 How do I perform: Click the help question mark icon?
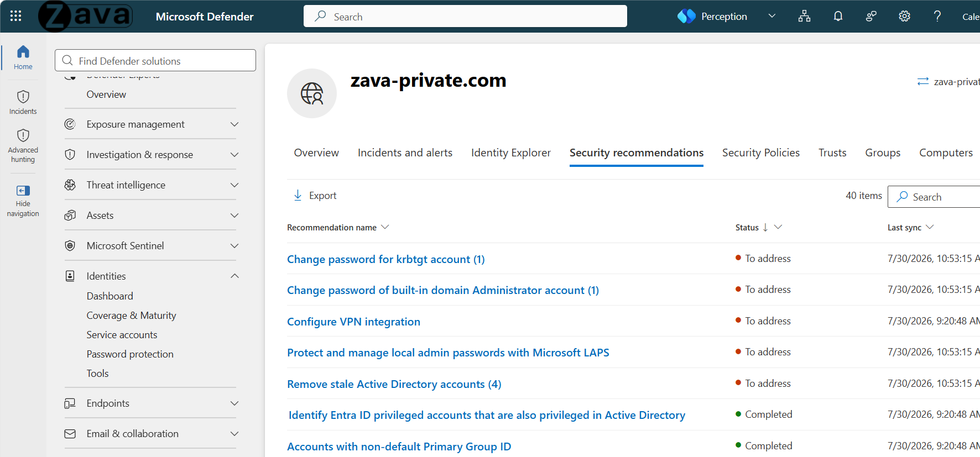point(937,16)
